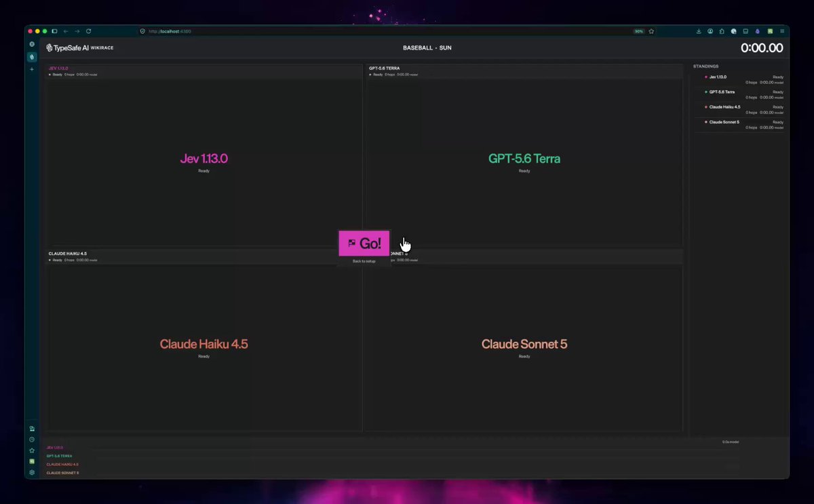Click the shield icon in address bar
Image resolution: width=814 pixels, height=504 pixels.
click(142, 31)
